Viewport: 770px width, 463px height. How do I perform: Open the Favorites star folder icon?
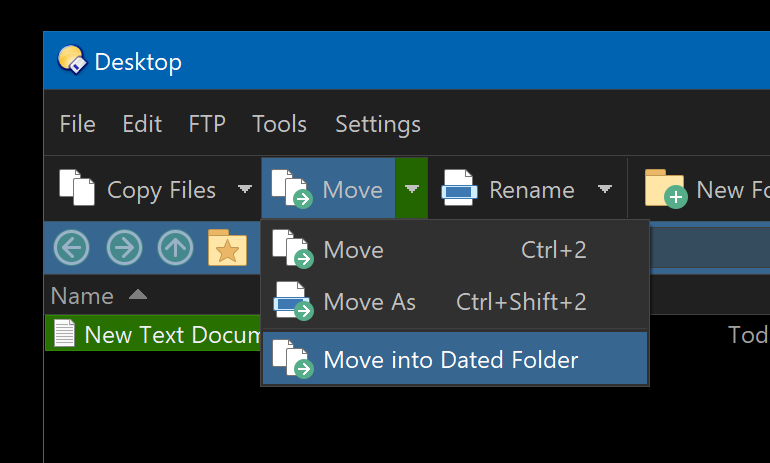[x=227, y=247]
